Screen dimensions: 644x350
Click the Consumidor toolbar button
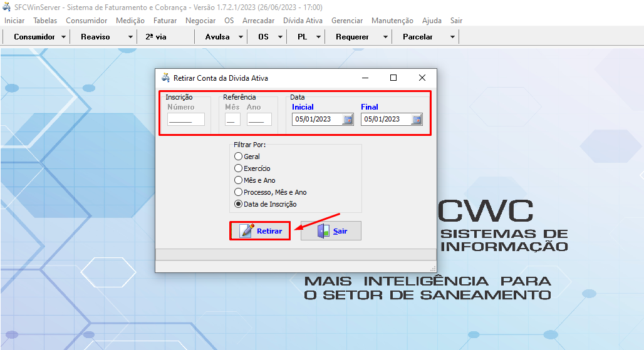pyautogui.click(x=34, y=37)
